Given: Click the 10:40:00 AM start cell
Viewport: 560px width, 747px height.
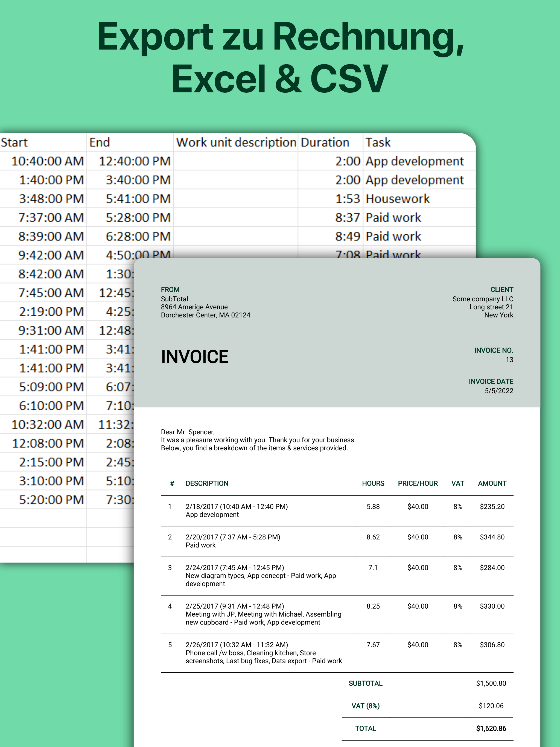Looking at the screenshot, I should (x=47, y=161).
